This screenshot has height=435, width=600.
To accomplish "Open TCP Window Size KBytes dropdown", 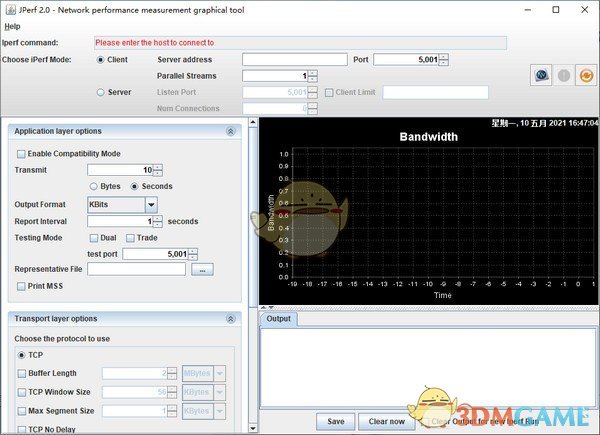I will (x=220, y=392).
